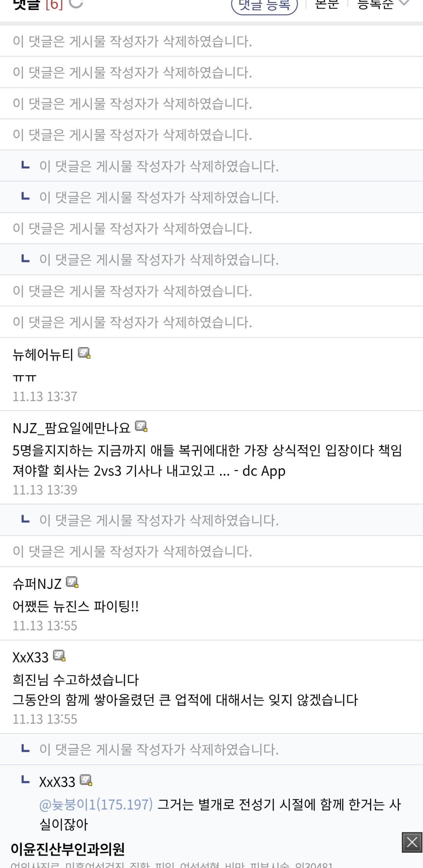Refresh comments using the reload icon

pyautogui.click(x=76, y=3)
